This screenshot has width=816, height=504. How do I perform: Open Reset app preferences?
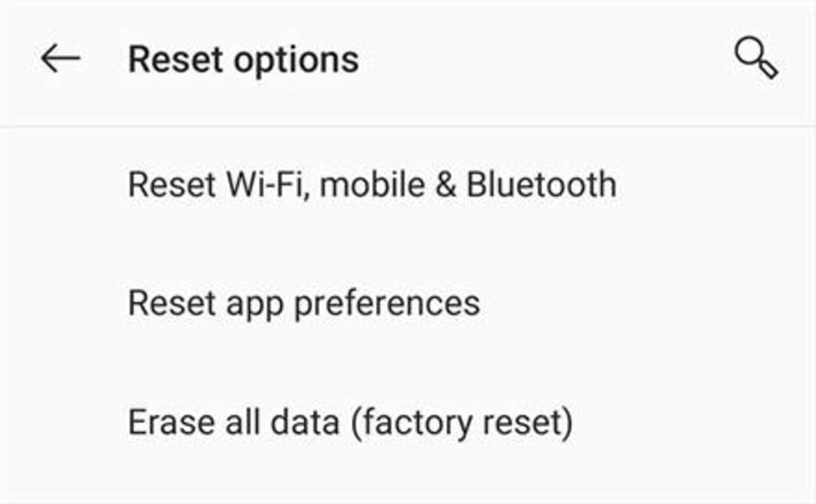304,303
